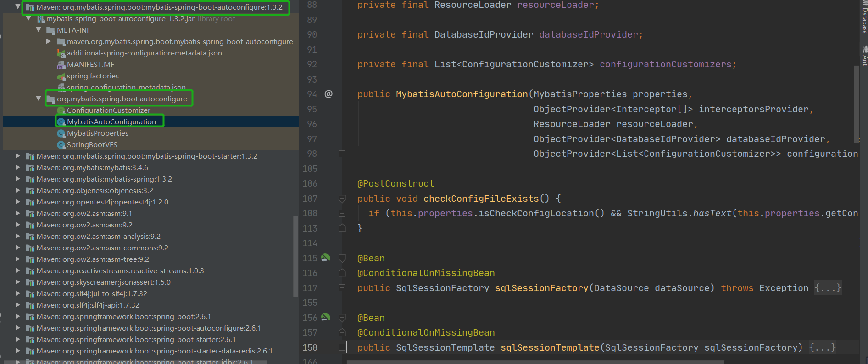
Task: Expand Maven: spring-boot-starter-data-redis:2.6.1
Action: coord(17,351)
